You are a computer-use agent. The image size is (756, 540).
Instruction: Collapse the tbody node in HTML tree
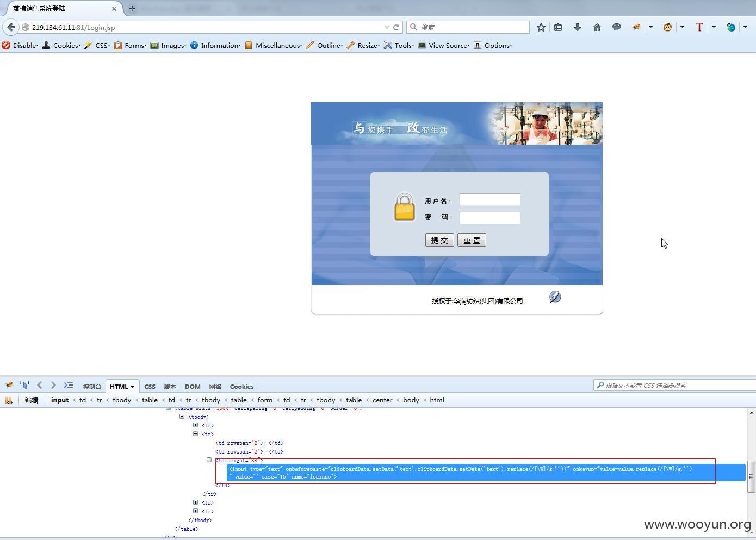tap(182, 417)
